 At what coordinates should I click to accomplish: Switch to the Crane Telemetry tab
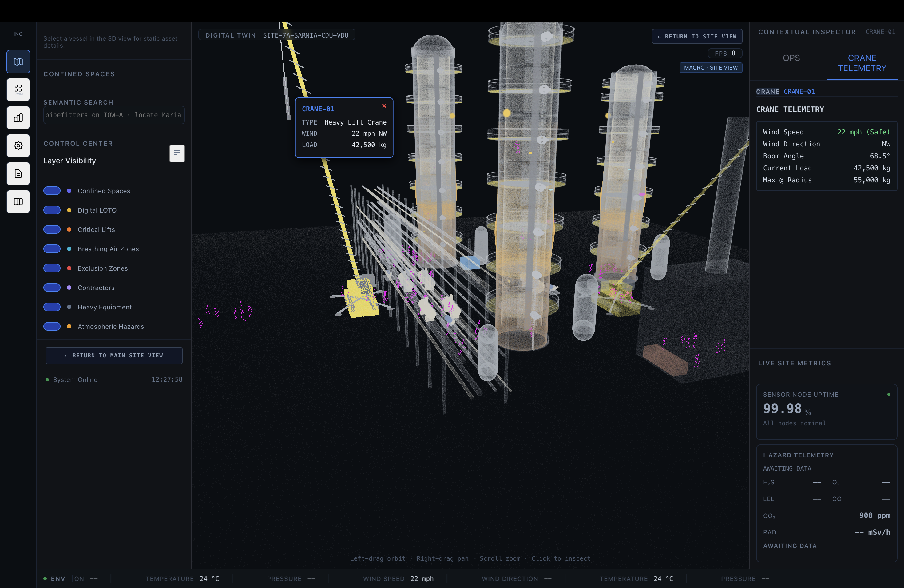[x=862, y=63]
